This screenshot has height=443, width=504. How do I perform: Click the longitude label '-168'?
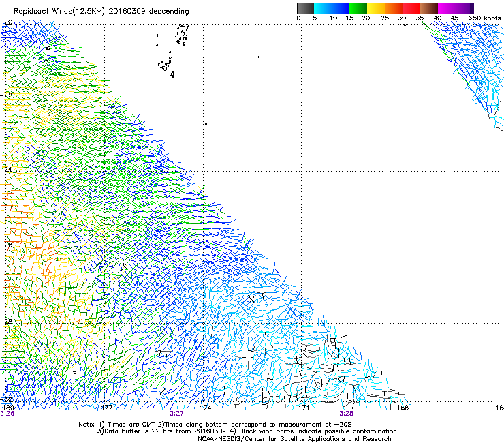pos(400,408)
